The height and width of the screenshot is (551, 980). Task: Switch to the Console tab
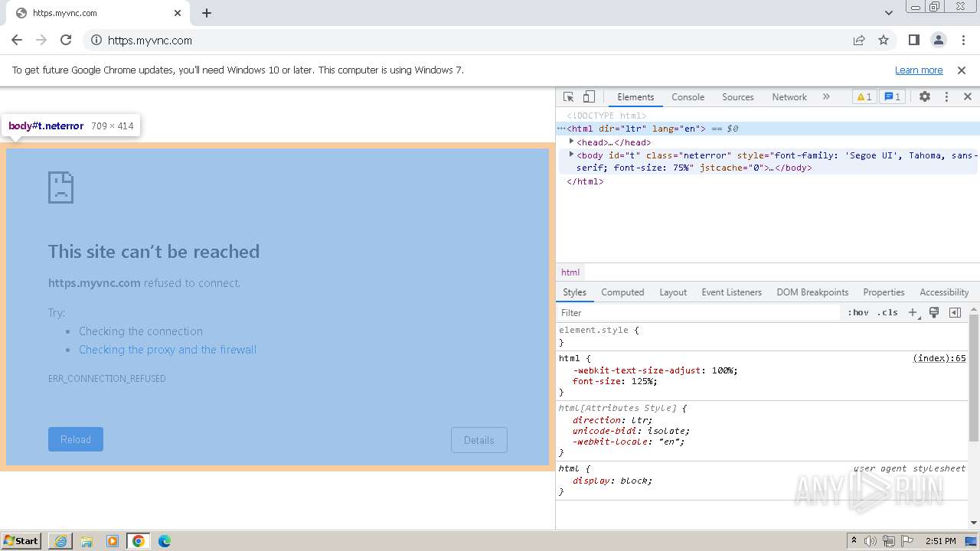point(688,97)
